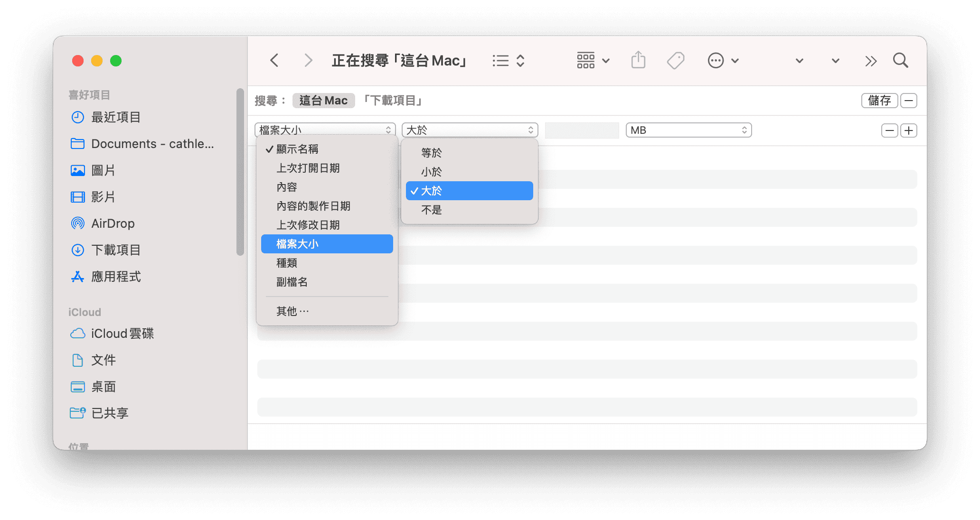Viewport: 980px width, 520px height.
Task: Click the toolbar overflow double-chevron
Action: pyautogui.click(x=870, y=61)
